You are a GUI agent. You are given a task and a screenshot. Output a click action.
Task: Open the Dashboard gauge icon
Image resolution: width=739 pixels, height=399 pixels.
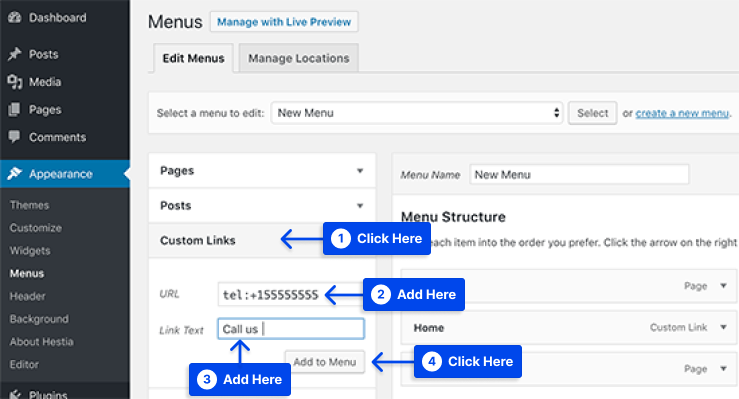coord(15,17)
